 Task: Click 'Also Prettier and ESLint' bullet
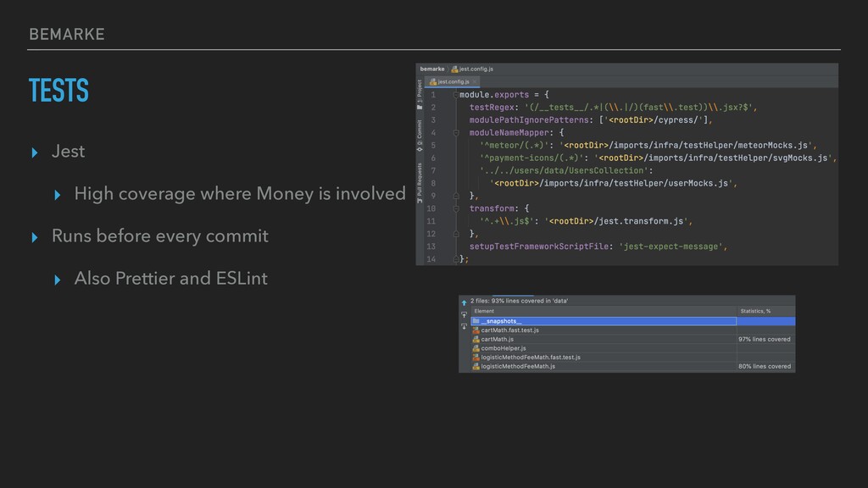(x=170, y=278)
